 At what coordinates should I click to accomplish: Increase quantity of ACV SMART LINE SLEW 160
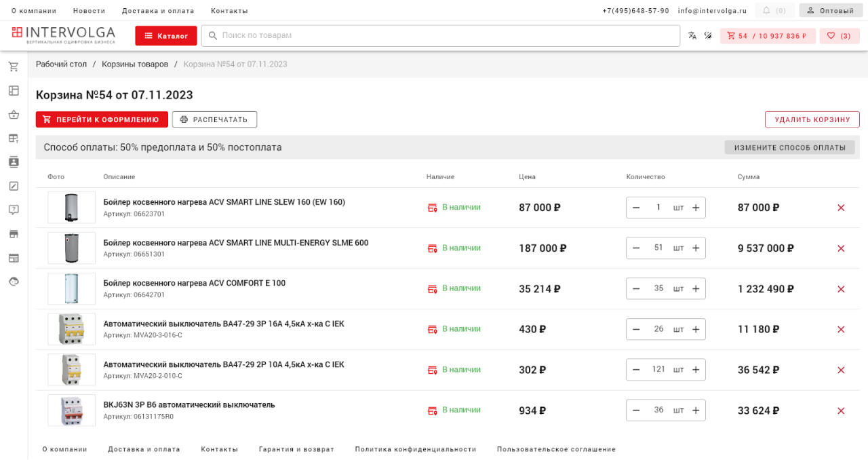point(696,208)
